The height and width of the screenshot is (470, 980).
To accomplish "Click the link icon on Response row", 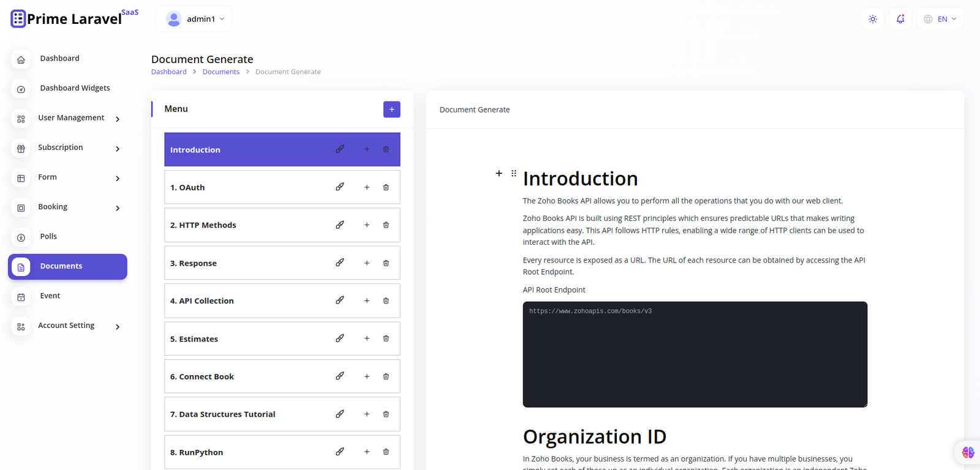I will [x=340, y=263].
